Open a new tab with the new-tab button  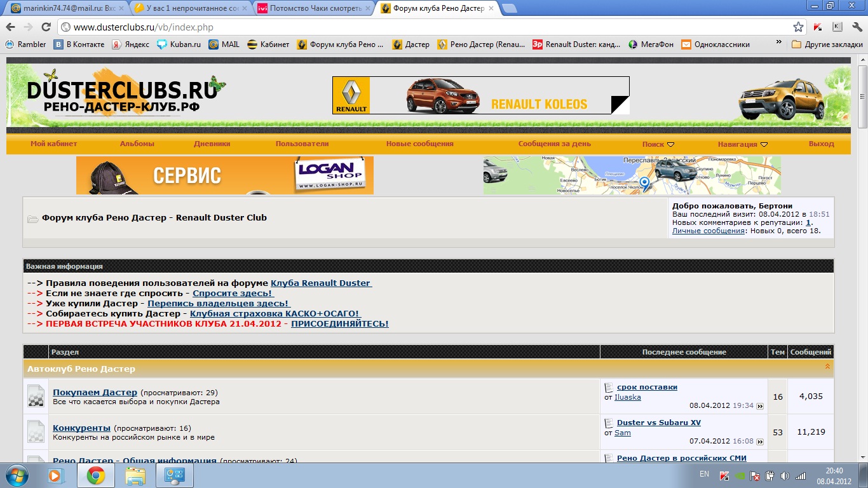[x=510, y=9]
